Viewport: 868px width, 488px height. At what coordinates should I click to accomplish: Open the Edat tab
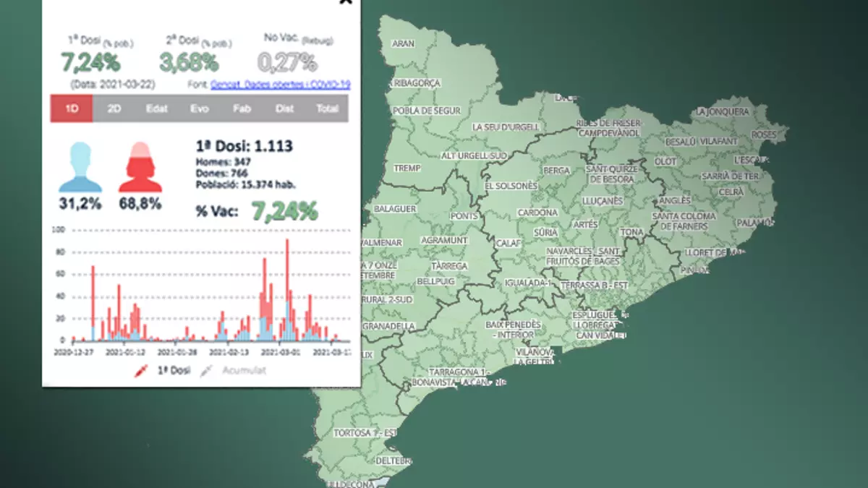[157, 108]
